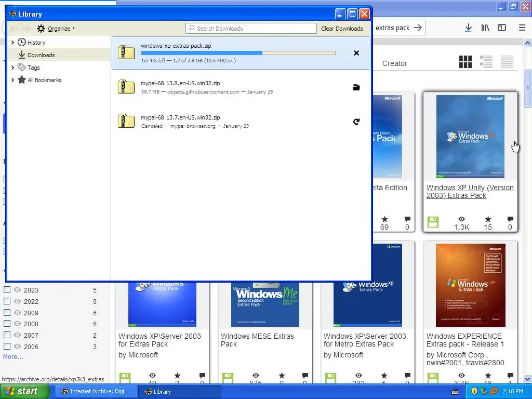This screenshot has width=532, height=399.
Task: Click the star icon on MESE Extras Pack
Action: click(x=282, y=375)
